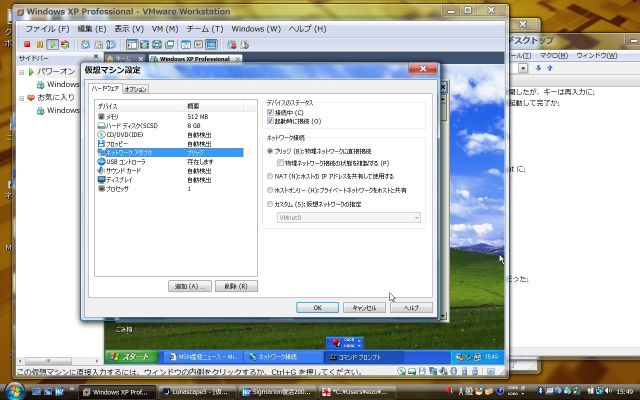Expand hidden quick launch icons chevron
Screen dimensions: 640x400
(72, 389)
